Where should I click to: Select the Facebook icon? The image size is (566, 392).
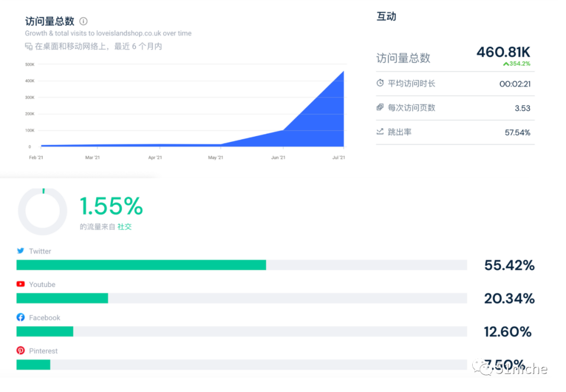(20, 318)
